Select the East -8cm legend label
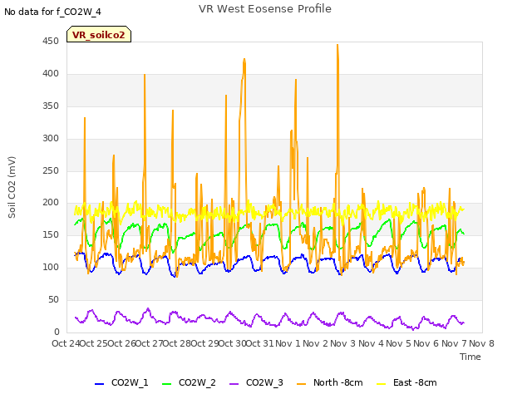 415,382
